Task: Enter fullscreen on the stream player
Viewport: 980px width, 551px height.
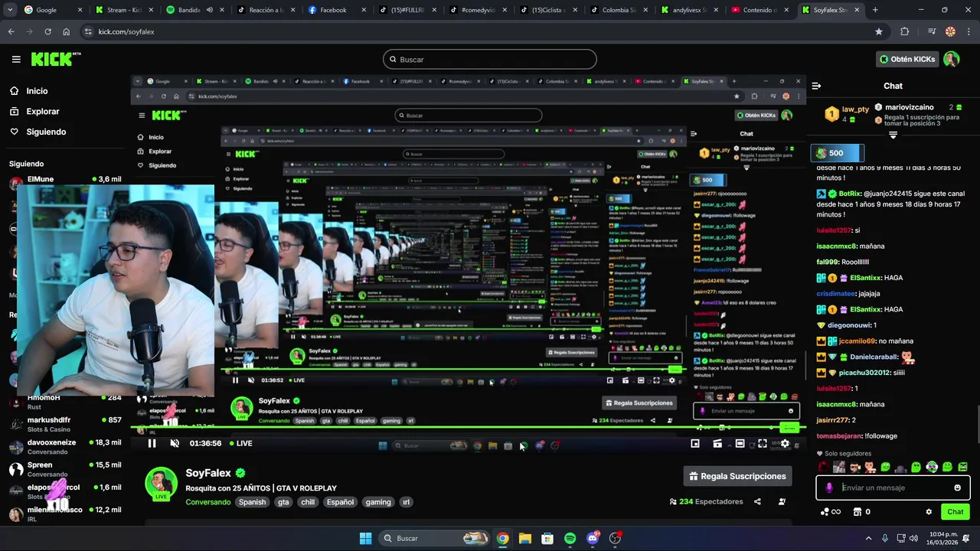Action: tap(763, 443)
